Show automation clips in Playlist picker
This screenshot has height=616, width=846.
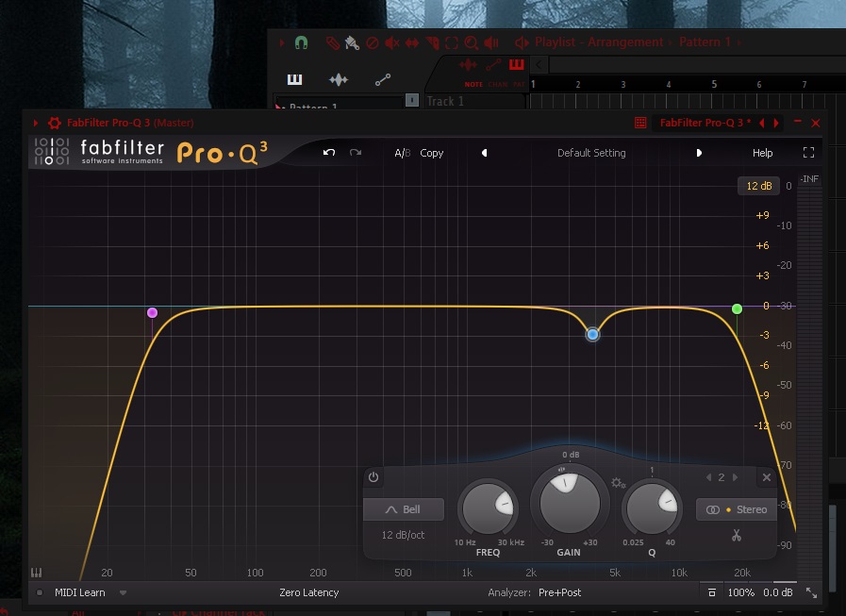tap(383, 80)
